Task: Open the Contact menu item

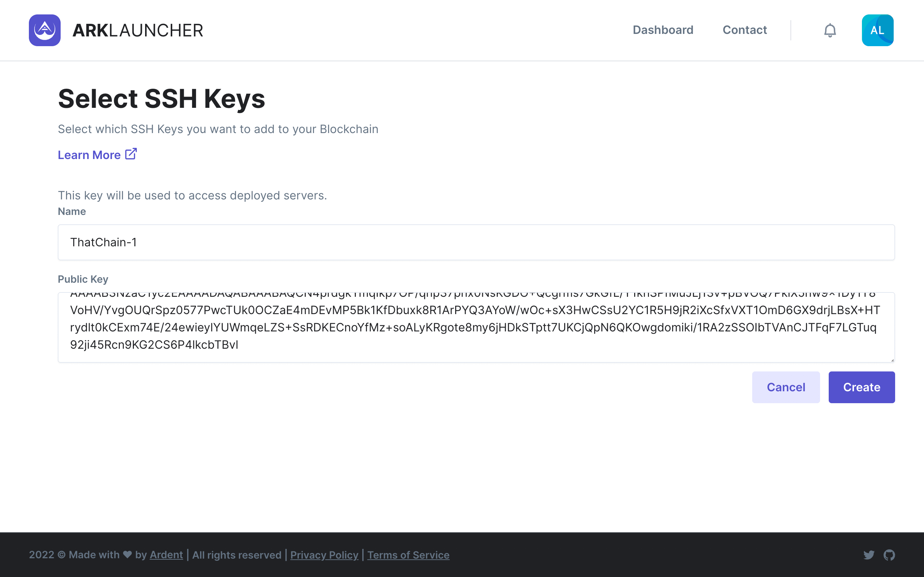Action: coord(745,30)
